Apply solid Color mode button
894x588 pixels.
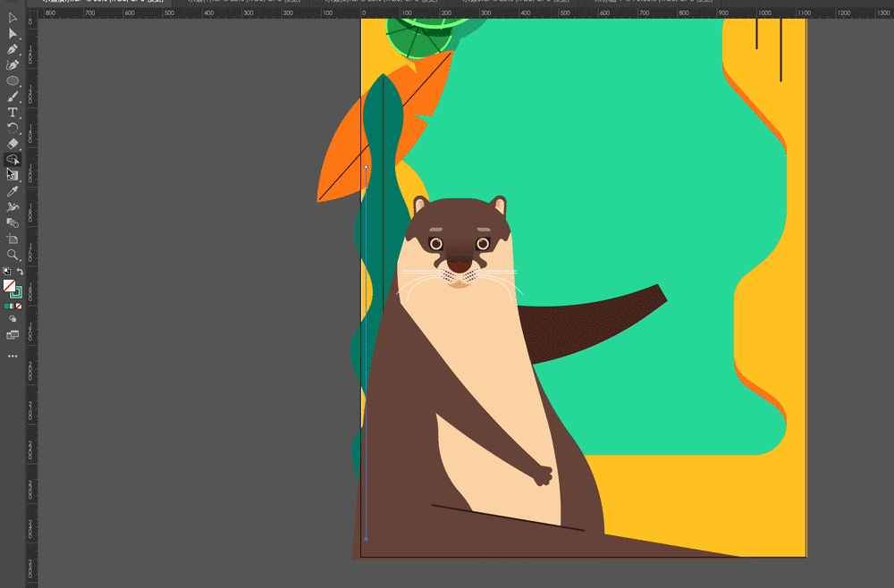[6, 307]
